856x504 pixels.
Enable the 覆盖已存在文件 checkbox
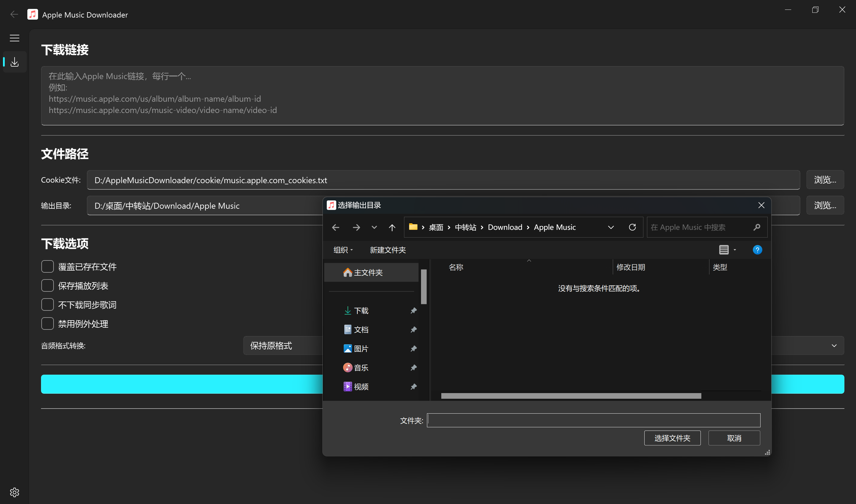click(48, 267)
